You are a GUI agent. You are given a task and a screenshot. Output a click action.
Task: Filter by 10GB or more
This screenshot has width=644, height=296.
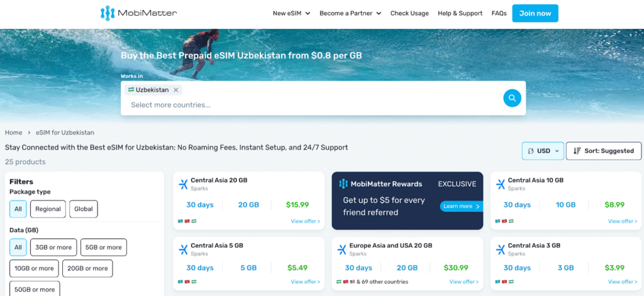(34, 268)
